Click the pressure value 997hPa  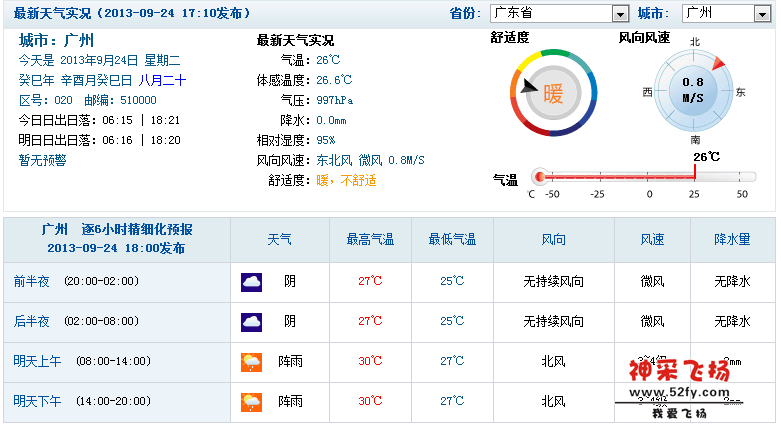(335, 100)
